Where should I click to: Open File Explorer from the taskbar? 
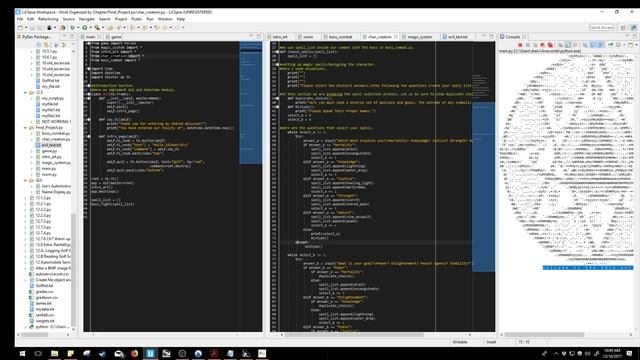coord(54,353)
